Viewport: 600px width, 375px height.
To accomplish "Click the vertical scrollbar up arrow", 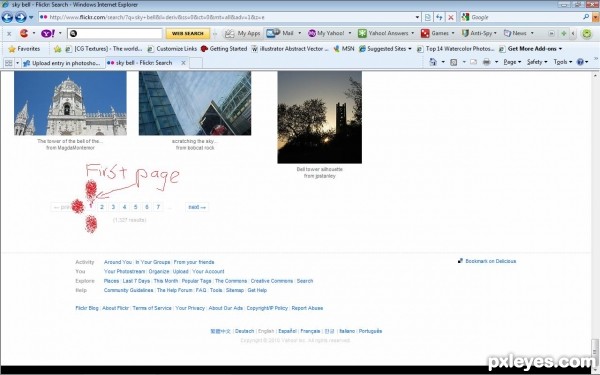I will pyautogui.click(x=595, y=75).
